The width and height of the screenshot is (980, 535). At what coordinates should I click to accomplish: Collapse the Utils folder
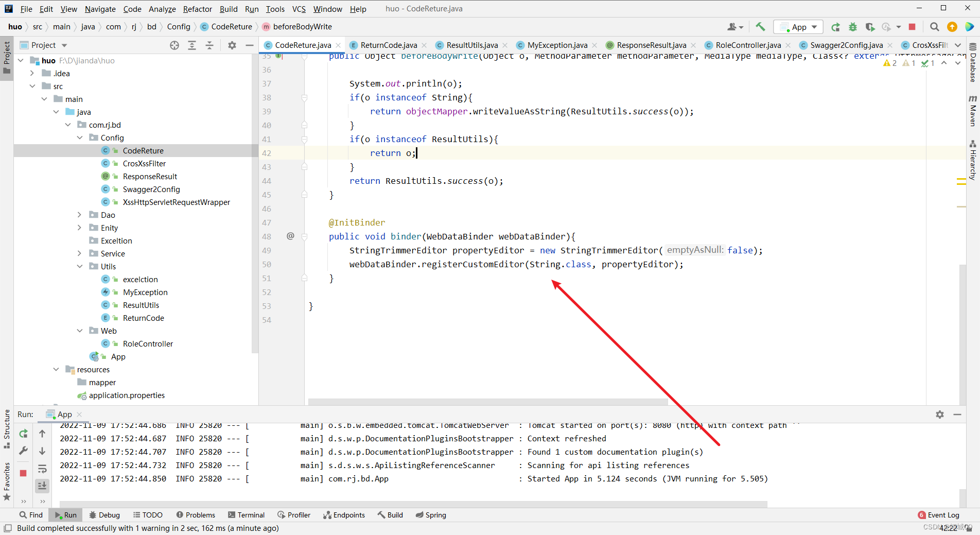(x=80, y=266)
